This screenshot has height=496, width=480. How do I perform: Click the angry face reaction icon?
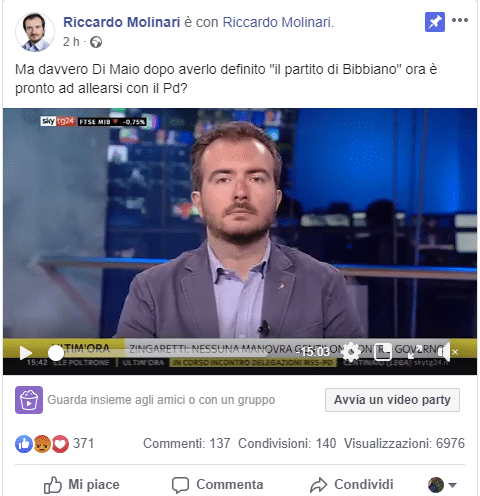click(x=42, y=444)
